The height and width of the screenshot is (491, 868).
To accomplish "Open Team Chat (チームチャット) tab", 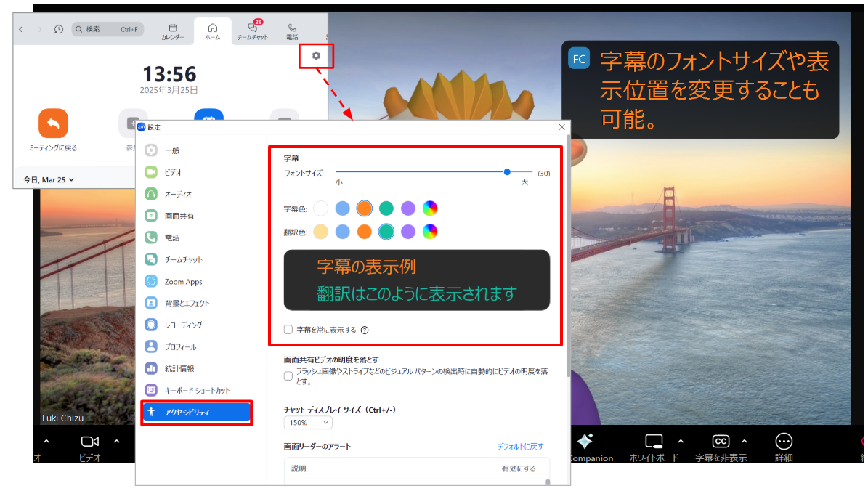I will [x=253, y=31].
